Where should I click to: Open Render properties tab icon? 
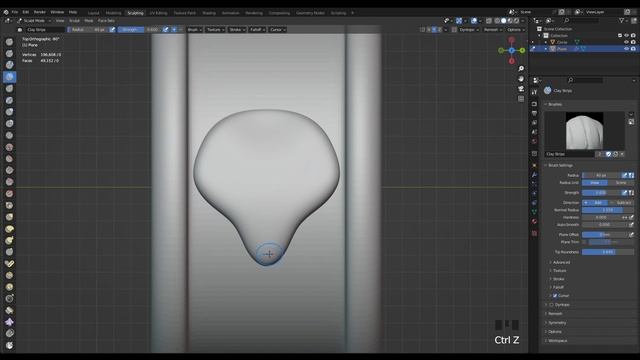coord(534,104)
